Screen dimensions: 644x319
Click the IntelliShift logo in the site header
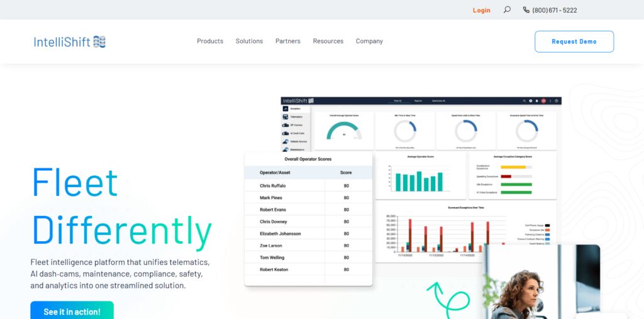(x=70, y=42)
